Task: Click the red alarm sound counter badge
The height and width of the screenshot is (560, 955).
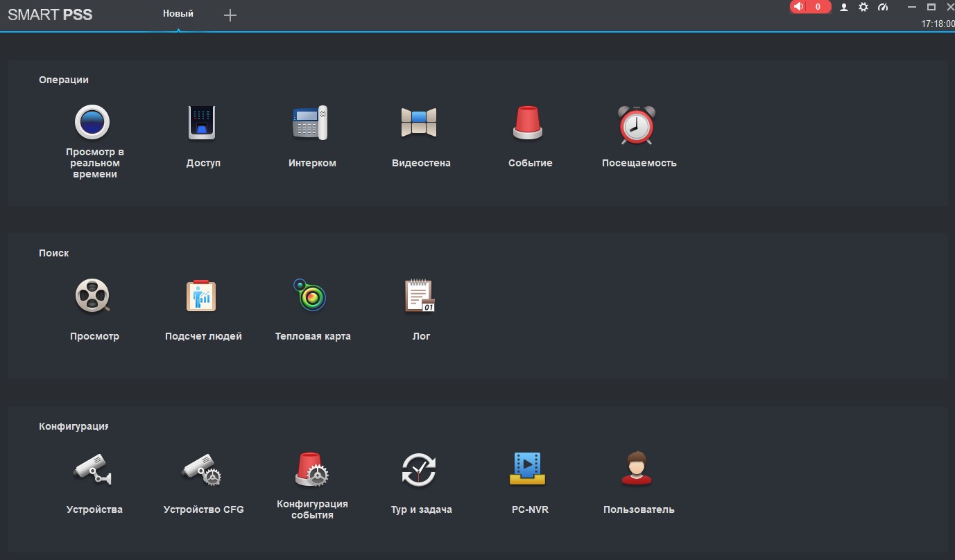Action: point(810,7)
